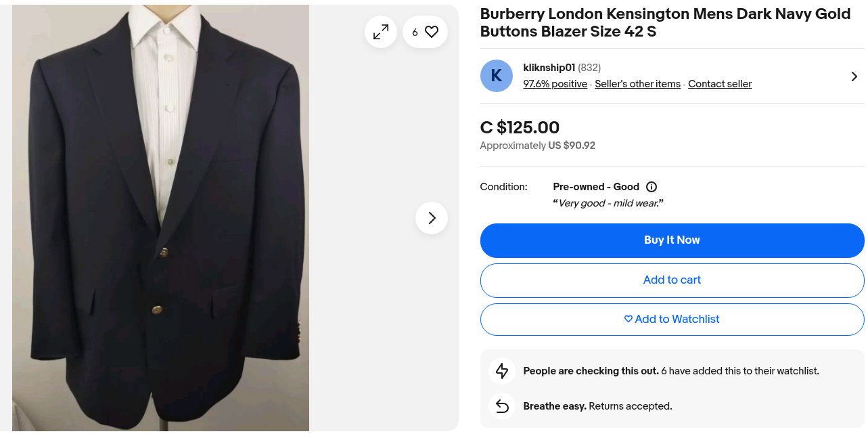Click the heart icon on the photo
The height and width of the screenshot is (438, 868).
432,32
